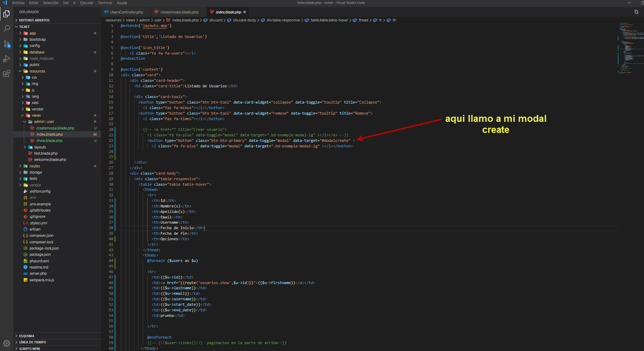Screen dimensions: 644x351
Task: Click div.card-body in the breadcrumb
Action: pyautogui.click(x=241, y=20)
